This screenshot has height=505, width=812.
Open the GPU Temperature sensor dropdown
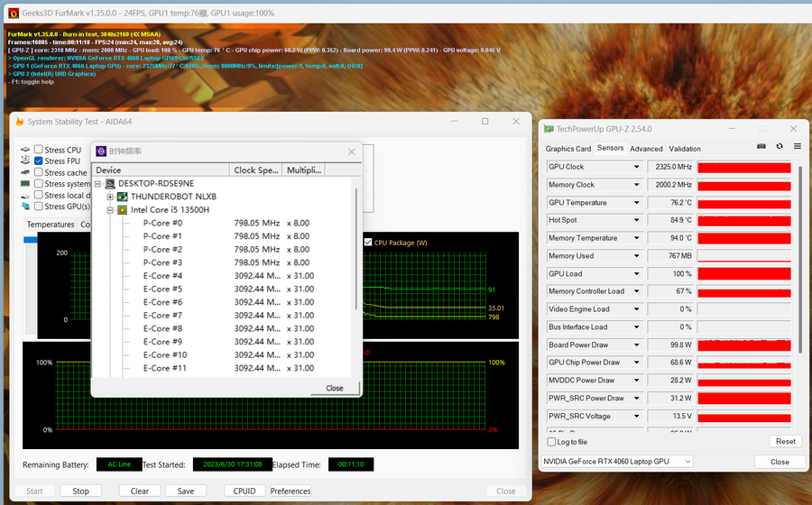(636, 203)
